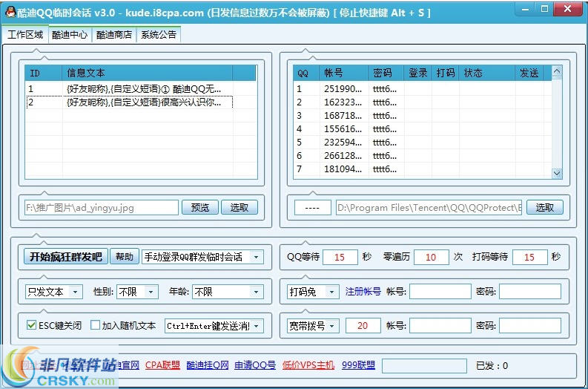This screenshot has height=389, width=588.
Task: Click 开始疯狂群发吧 button
Action: point(66,257)
